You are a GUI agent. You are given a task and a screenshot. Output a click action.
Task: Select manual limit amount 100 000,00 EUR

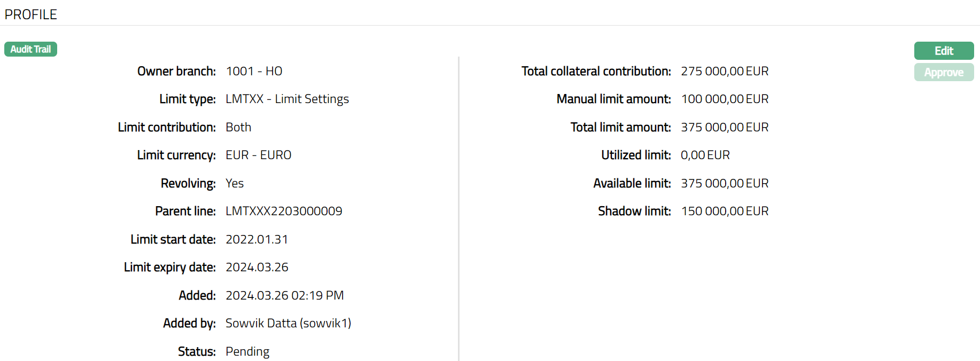pyautogui.click(x=725, y=99)
